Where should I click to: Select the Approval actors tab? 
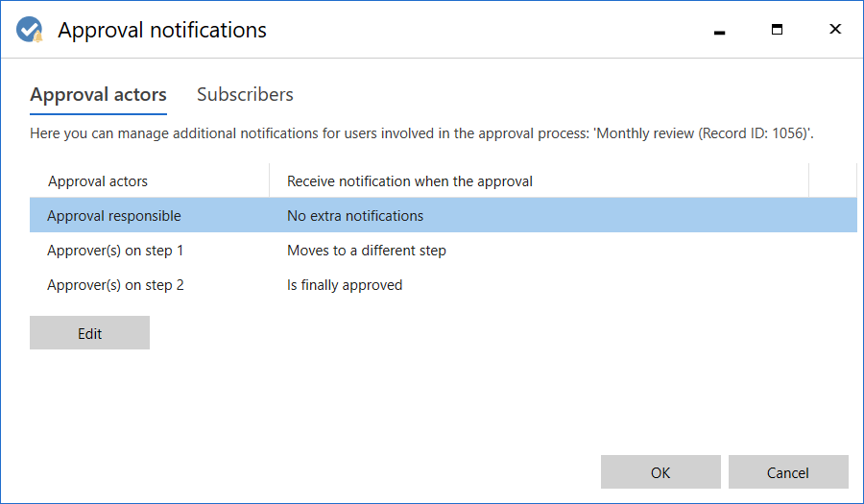[98, 94]
